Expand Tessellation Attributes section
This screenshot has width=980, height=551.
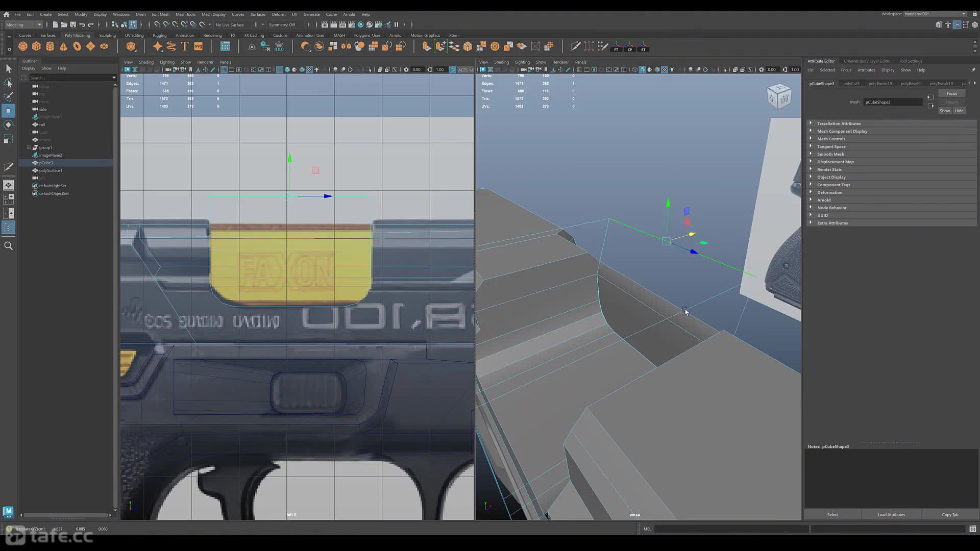pos(811,123)
